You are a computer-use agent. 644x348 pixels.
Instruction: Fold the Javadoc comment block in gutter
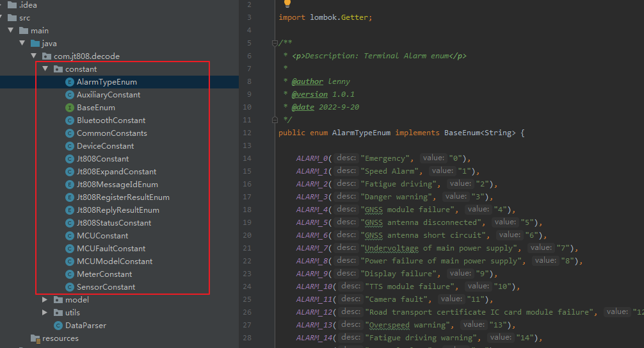(x=275, y=43)
